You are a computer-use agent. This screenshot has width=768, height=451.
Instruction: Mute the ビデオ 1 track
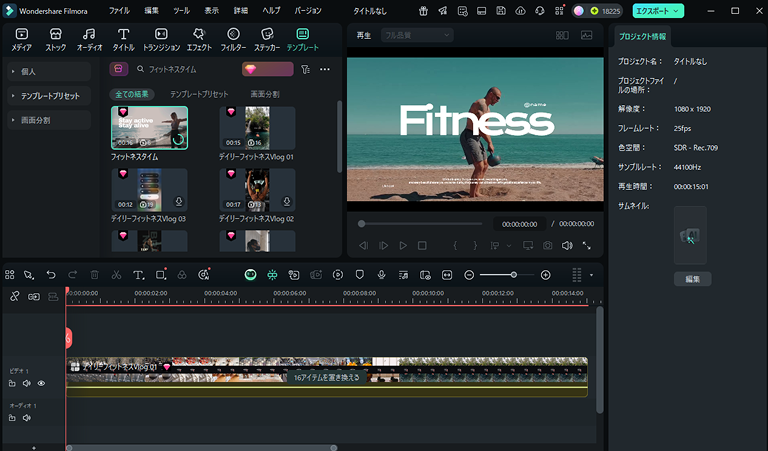[x=27, y=383]
